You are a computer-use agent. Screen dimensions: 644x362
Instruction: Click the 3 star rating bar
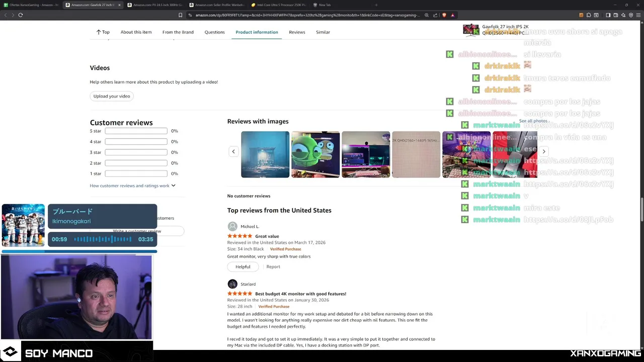click(x=136, y=152)
